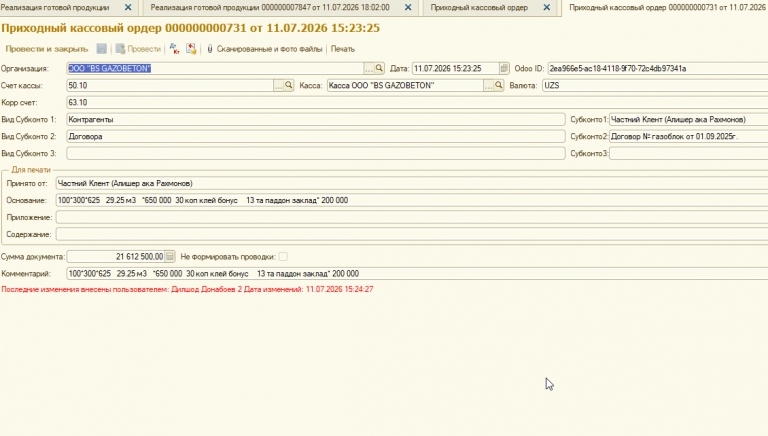Click the Дата input field
768x436 pixels.
click(x=456, y=69)
